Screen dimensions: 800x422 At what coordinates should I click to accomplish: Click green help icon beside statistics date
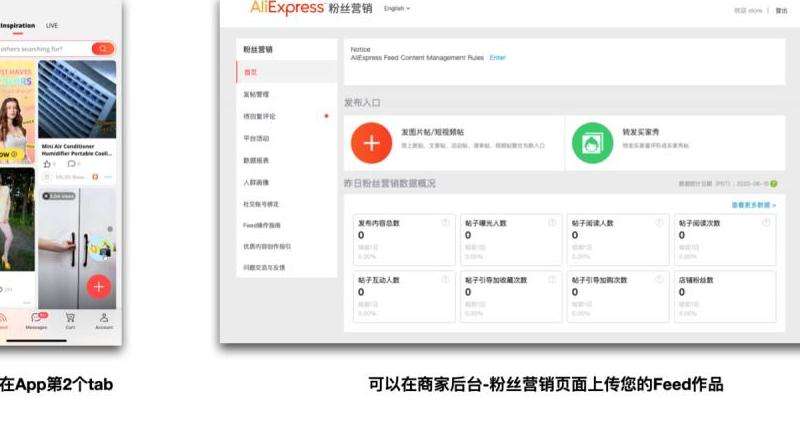click(773, 184)
